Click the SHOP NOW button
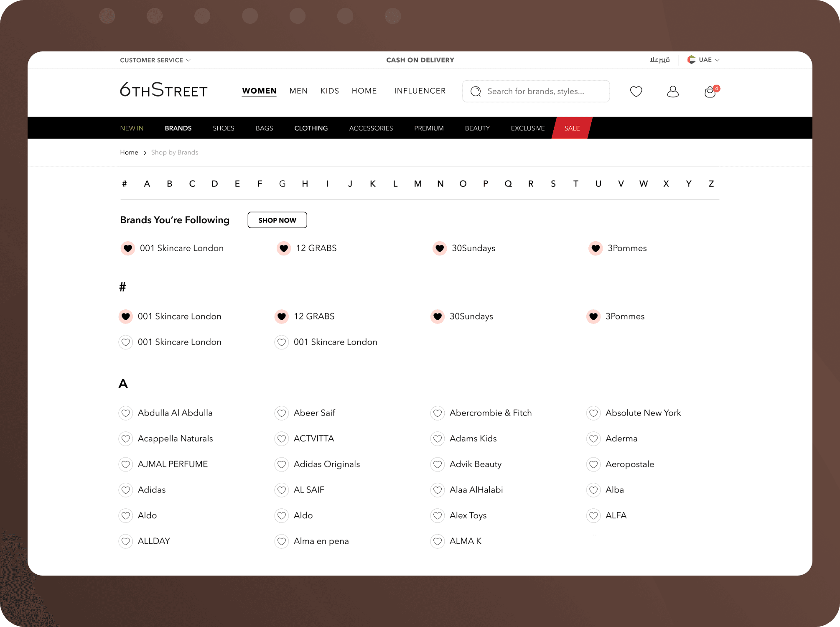 tap(277, 220)
